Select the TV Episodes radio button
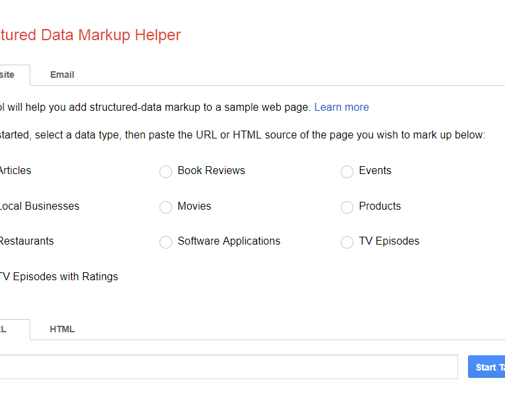Viewport: 505px width, 420px height. coord(347,242)
